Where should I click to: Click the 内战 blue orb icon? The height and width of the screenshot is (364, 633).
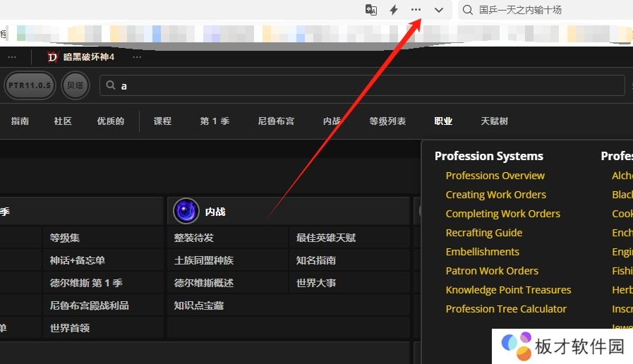tap(186, 211)
